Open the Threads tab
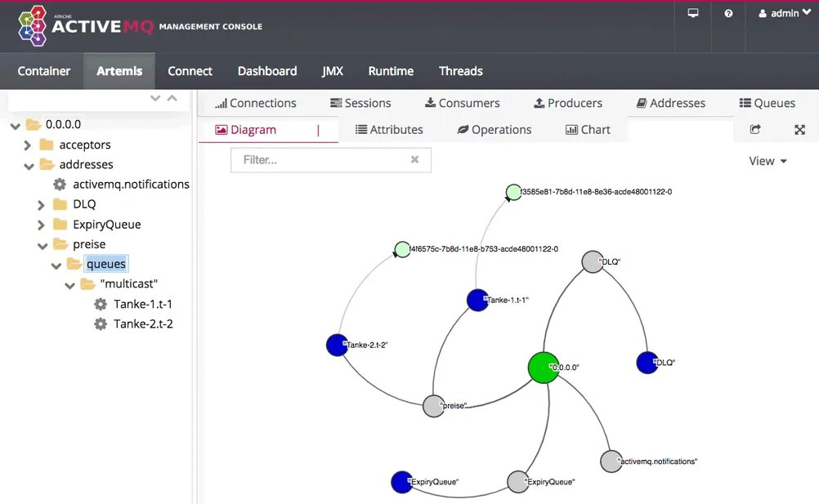This screenshot has height=504, width=819. [461, 71]
